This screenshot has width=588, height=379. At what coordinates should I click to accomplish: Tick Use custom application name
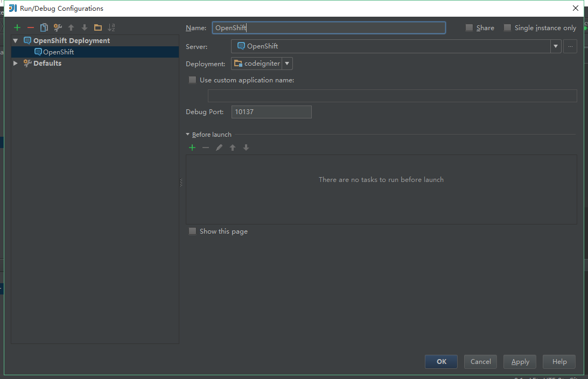pos(192,80)
